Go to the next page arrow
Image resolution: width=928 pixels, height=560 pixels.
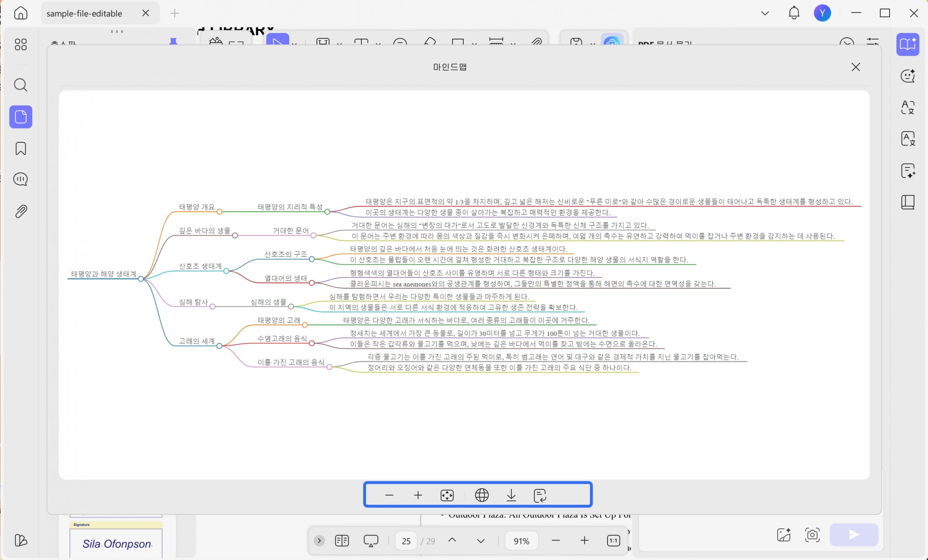[x=481, y=541]
